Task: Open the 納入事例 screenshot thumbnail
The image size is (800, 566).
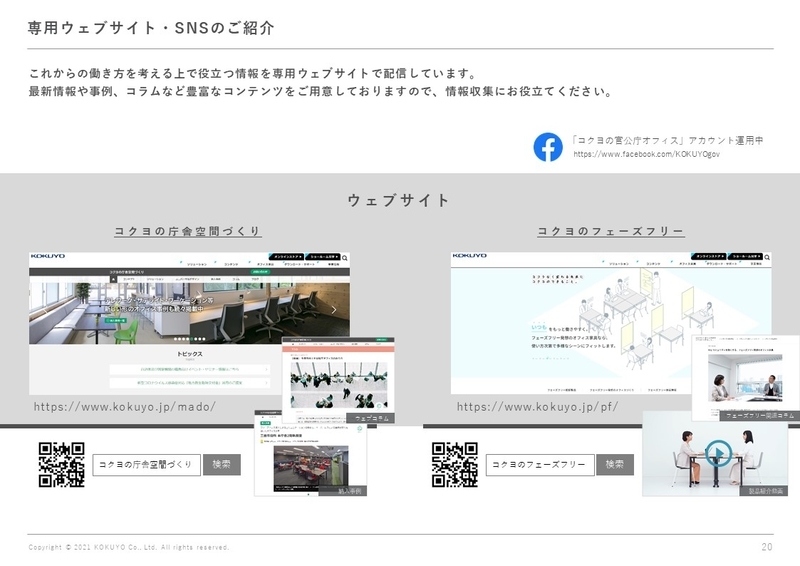Action: [x=310, y=453]
